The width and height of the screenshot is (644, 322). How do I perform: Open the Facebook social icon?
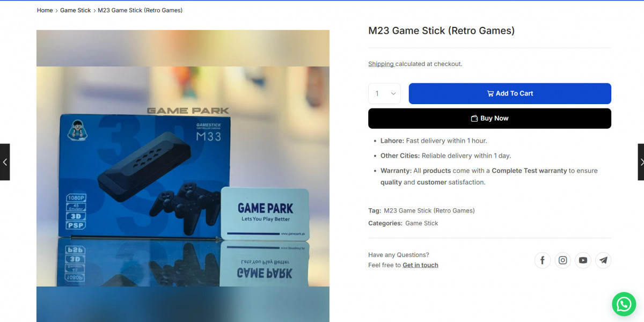tap(543, 260)
